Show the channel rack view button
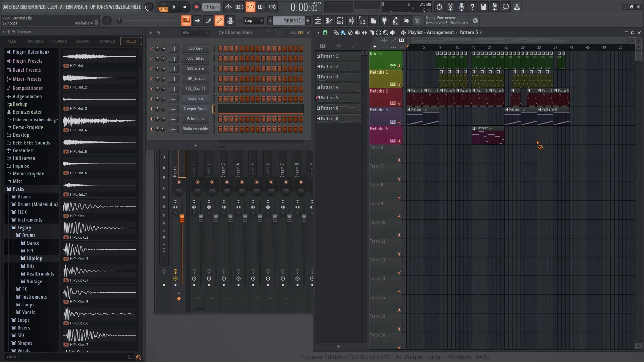This screenshot has height=362, width=644. click(340, 21)
